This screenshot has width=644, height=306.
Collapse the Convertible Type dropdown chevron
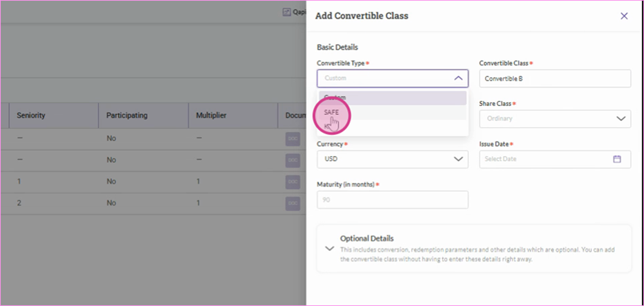pos(458,78)
